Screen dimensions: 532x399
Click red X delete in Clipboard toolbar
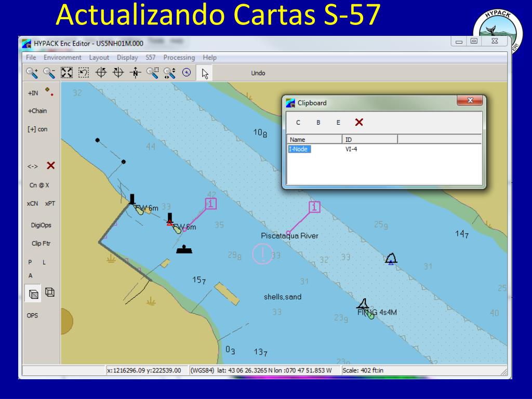(x=359, y=122)
